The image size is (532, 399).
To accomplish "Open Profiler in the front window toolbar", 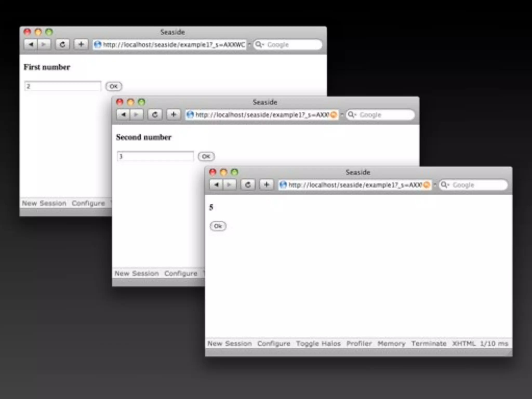I will pos(359,343).
